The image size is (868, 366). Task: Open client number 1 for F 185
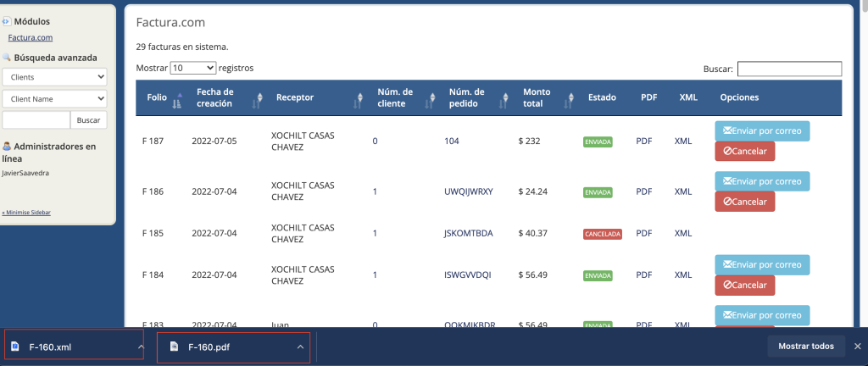click(x=375, y=233)
